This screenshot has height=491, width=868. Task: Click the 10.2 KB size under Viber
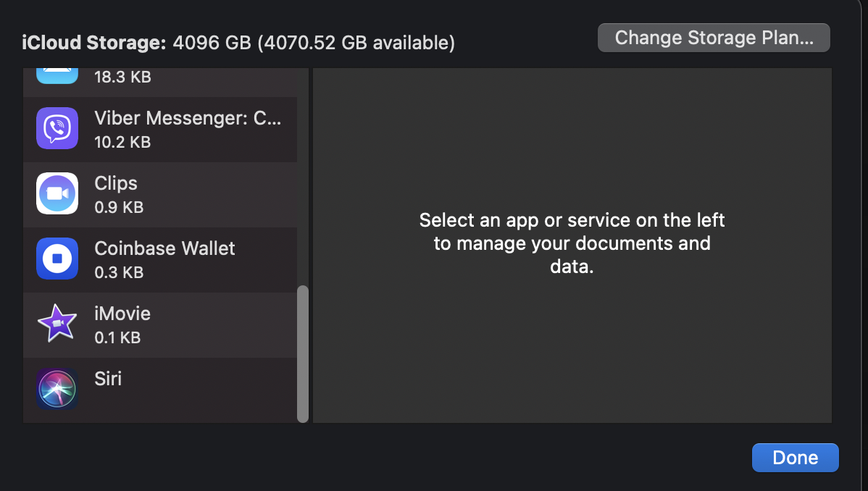[x=122, y=142]
